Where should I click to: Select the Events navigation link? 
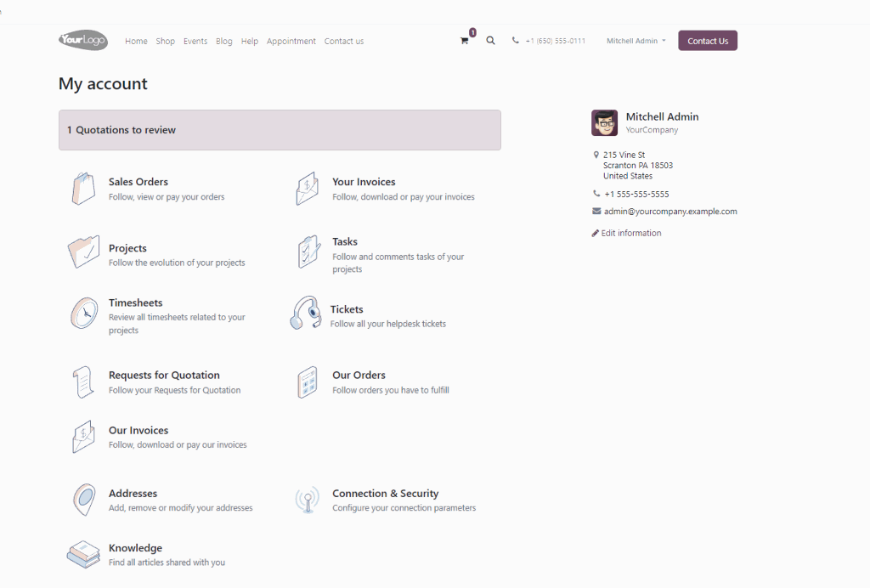(x=195, y=41)
